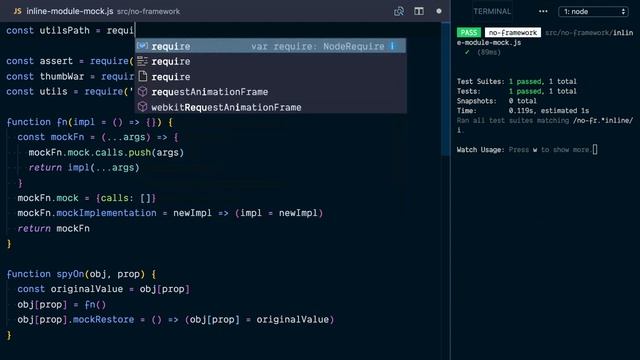Click 'mockRestore' in code
640x360 pixels.
pos(103,320)
